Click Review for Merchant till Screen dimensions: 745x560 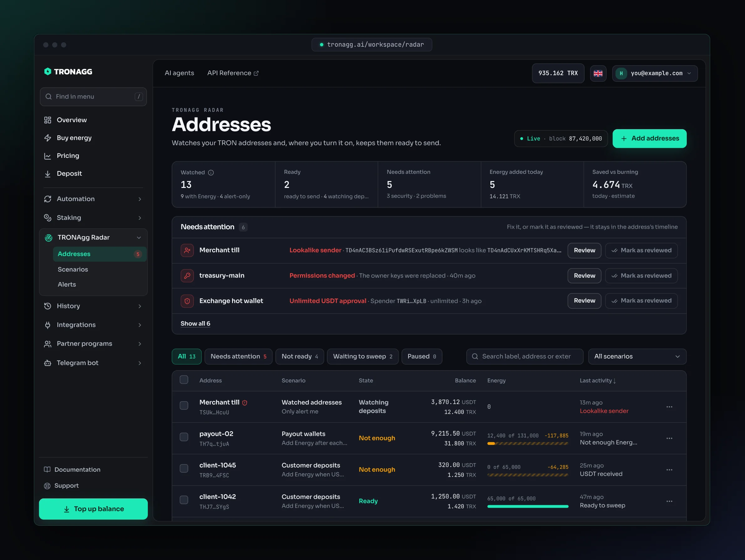[x=584, y=250]
